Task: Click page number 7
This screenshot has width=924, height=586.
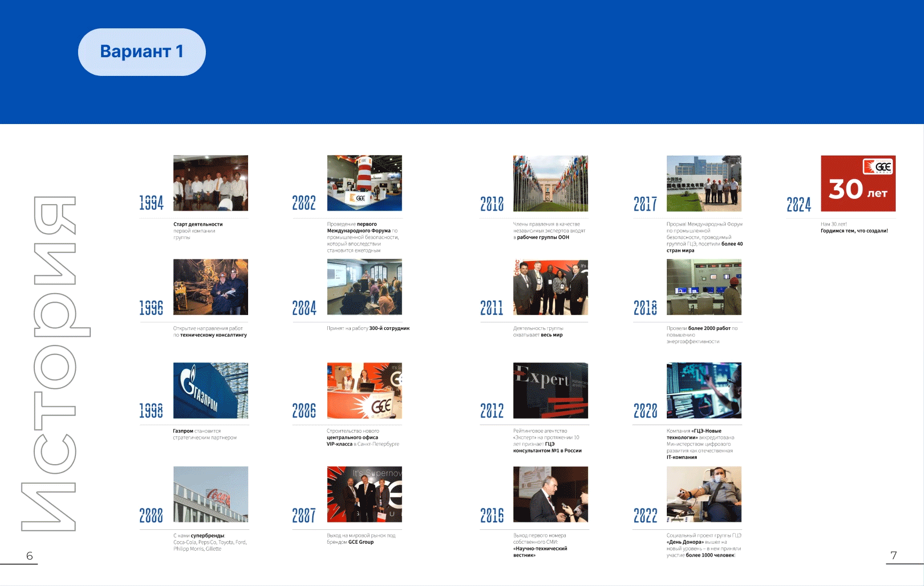Action: (894, 556)
